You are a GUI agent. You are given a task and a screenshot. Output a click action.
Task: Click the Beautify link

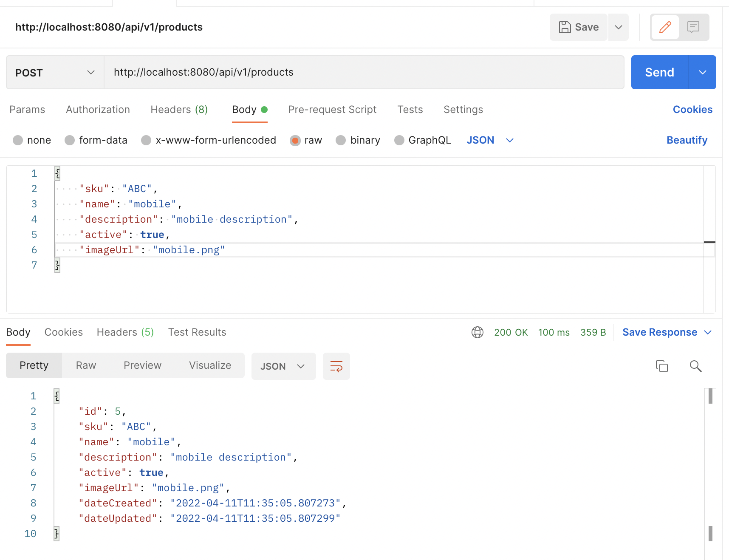point(687,140)
